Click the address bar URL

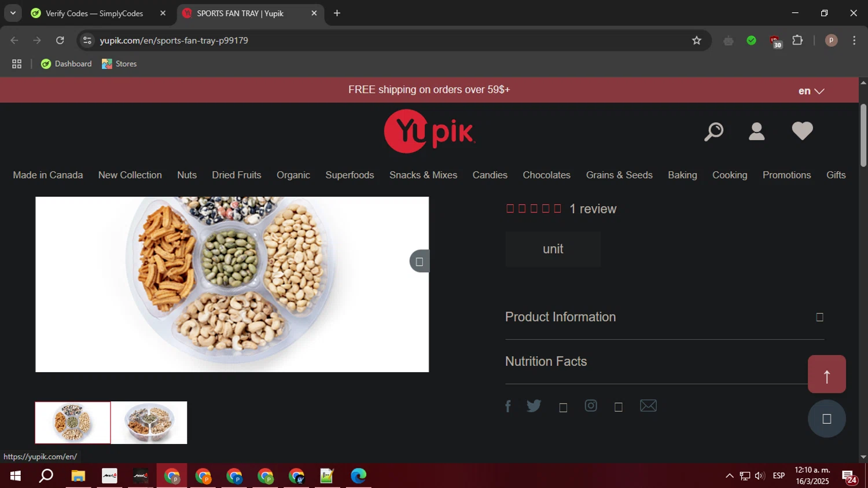click(x=174, y=41)
